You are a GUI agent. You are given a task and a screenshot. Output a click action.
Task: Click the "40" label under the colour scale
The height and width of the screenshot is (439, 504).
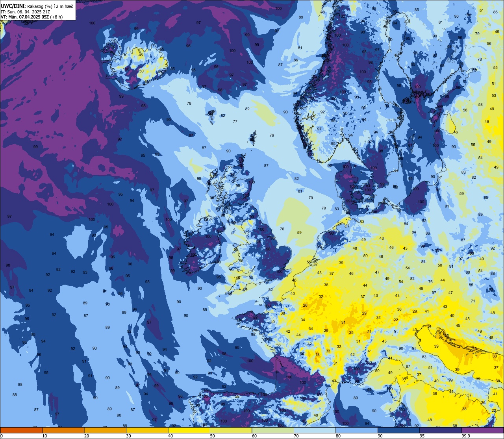coord(170,436)
